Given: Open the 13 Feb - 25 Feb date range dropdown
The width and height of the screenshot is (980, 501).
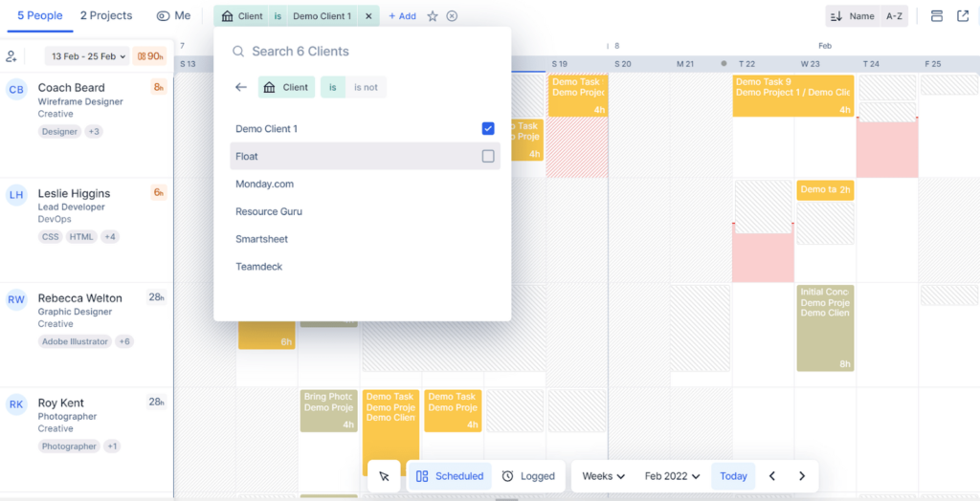Looking at the screenshot, I should (x=87, y=56).
